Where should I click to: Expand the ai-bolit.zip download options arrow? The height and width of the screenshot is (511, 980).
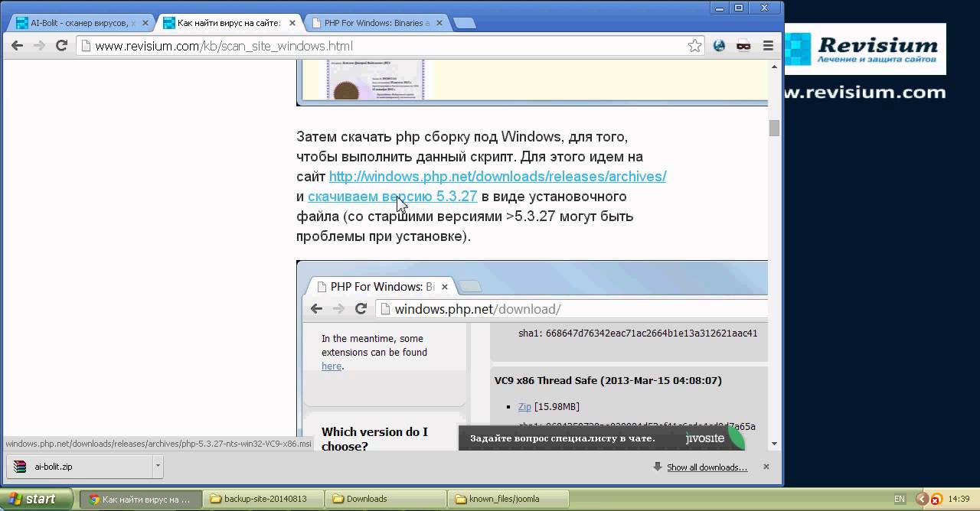click(158, 466)
